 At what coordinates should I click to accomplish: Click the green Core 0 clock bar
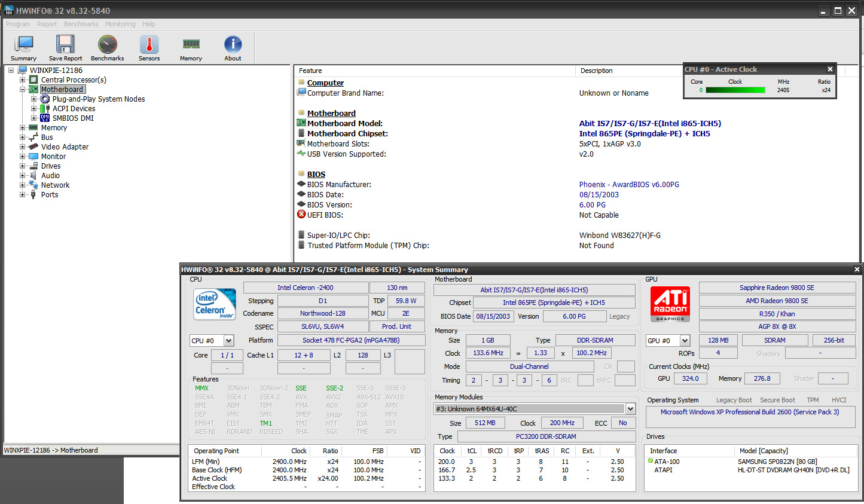point(735,90)
